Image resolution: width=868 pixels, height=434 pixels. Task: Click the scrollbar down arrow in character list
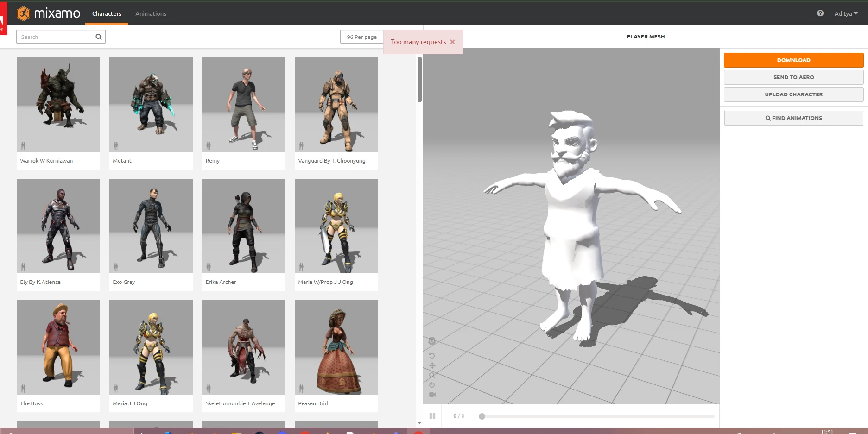point(419,423)
